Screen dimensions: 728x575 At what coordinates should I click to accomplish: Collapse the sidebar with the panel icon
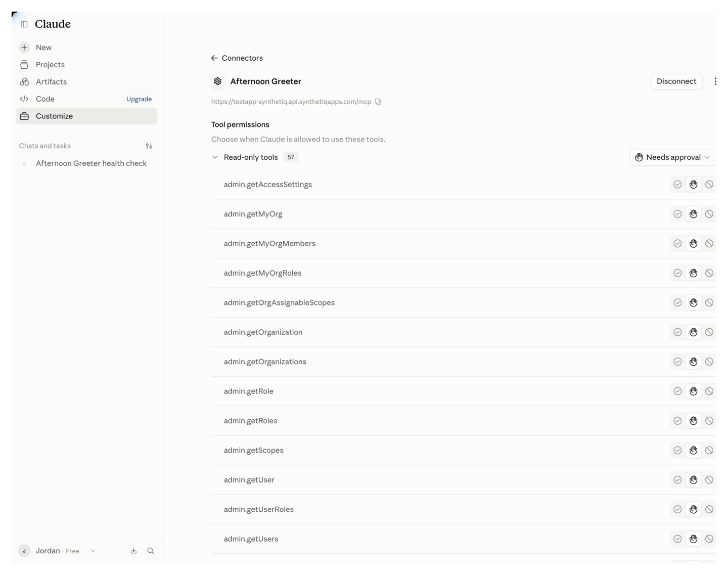[24, 24]
